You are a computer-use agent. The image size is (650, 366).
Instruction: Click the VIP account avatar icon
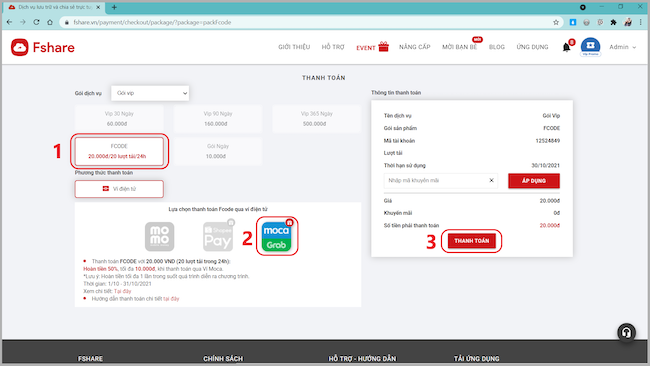[590, 46]
